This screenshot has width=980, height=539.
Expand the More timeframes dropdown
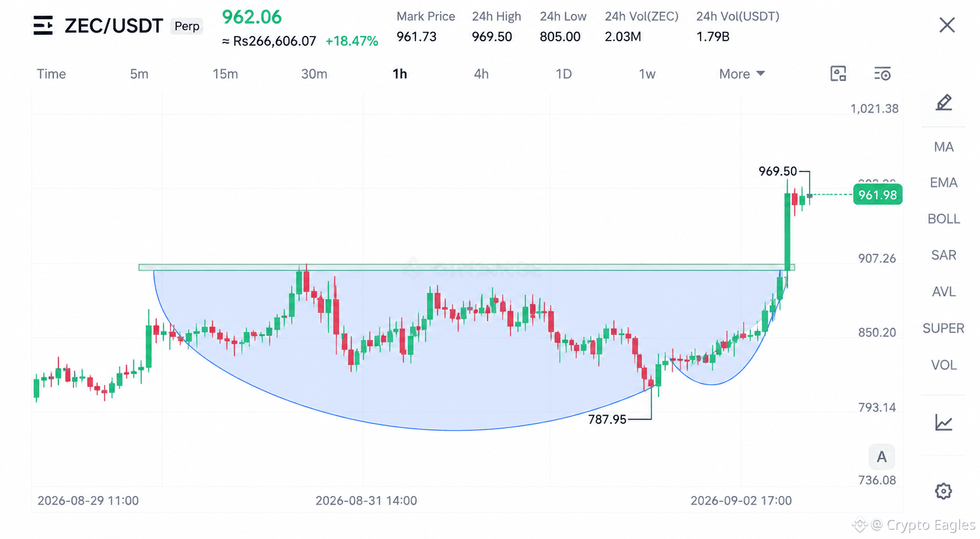[742, 74]
